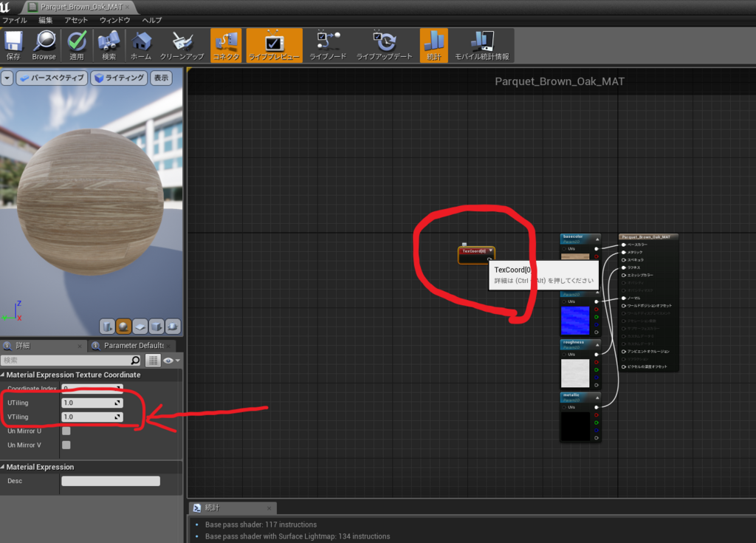This screenshot has width=756, height=543.
Task: Open the ウィンドウ window menu
Action: click(x=114, y=20)
